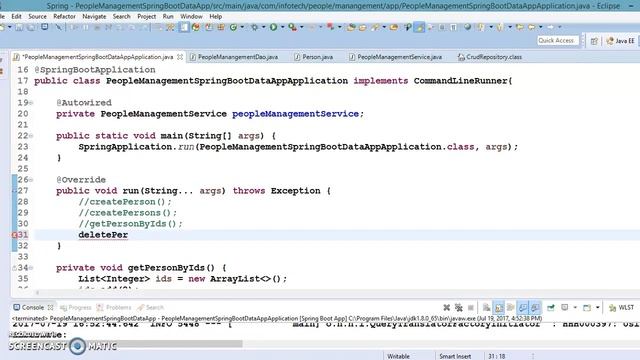
Task: Toggle console Word Wrap
Action: [511, 307]
